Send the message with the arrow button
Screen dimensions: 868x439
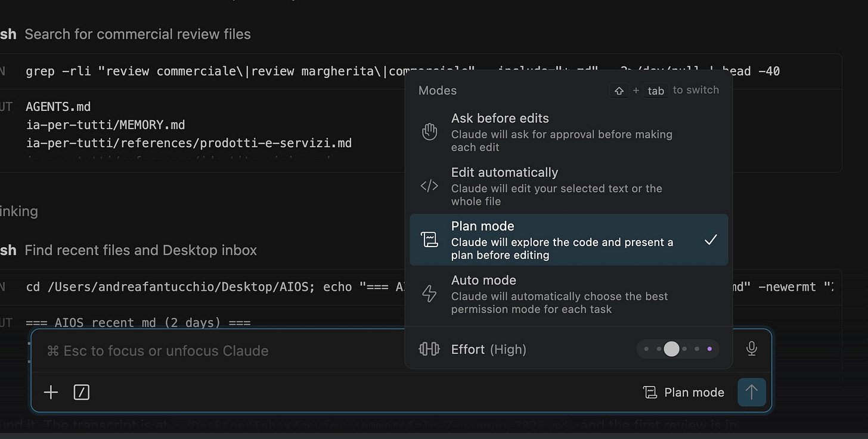tap(751, 392)
